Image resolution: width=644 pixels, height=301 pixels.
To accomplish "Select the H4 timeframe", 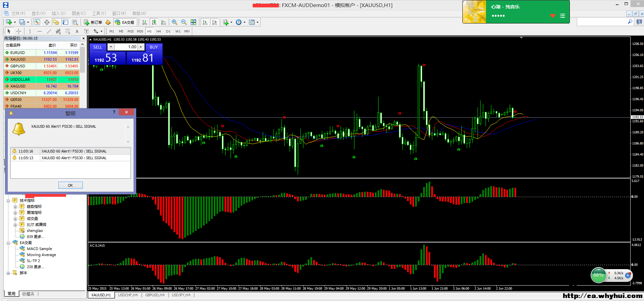I will tap(159, 31).
